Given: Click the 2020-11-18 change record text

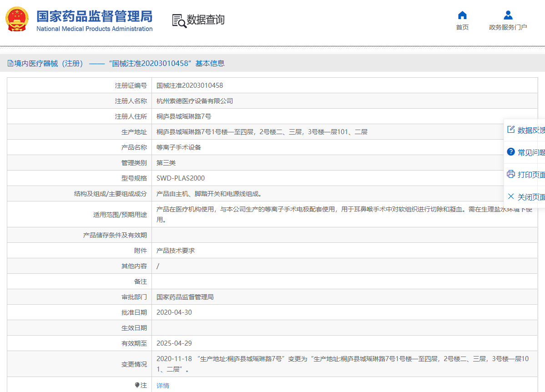Looking at the screenshot, I should [343, 364].
